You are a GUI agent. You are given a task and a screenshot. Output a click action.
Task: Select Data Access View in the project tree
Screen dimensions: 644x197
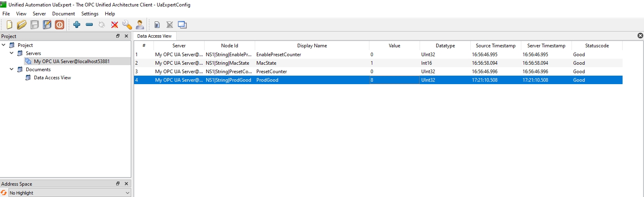click(52, 78)
